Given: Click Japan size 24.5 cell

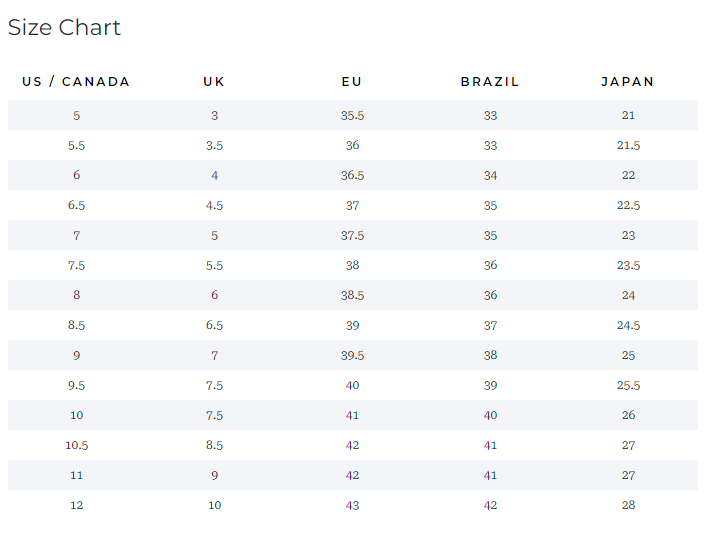Looking at the screenshot, I should (x=628, y=326).
